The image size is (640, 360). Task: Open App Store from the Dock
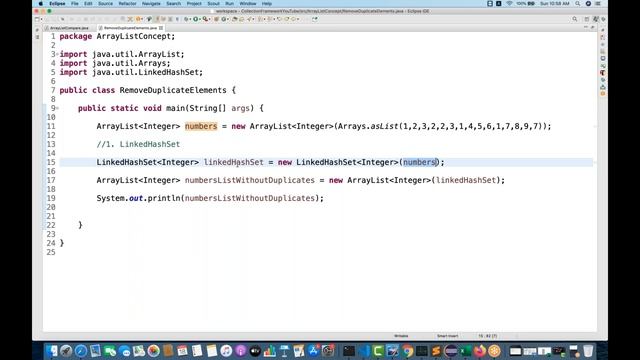313,351
